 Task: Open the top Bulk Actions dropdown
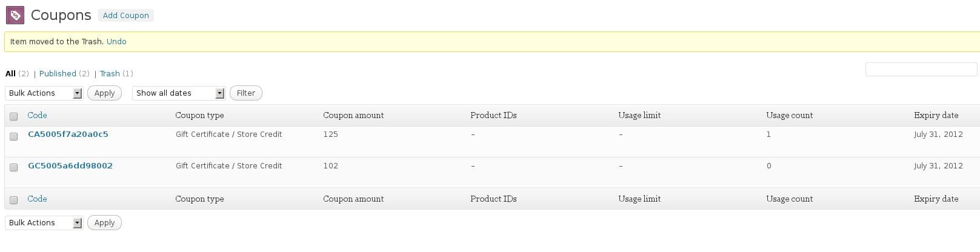(x=44, y=93)
